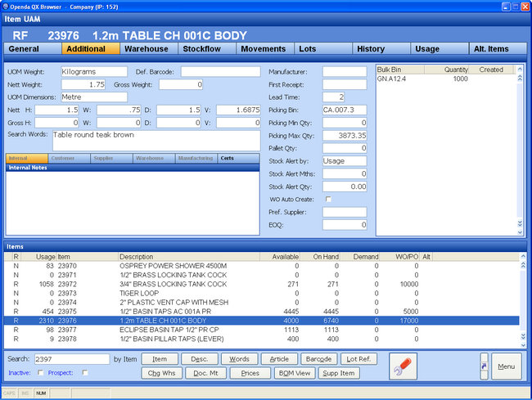
Task: Click Items list page-down double arrow
Action: tap(523, 336)
